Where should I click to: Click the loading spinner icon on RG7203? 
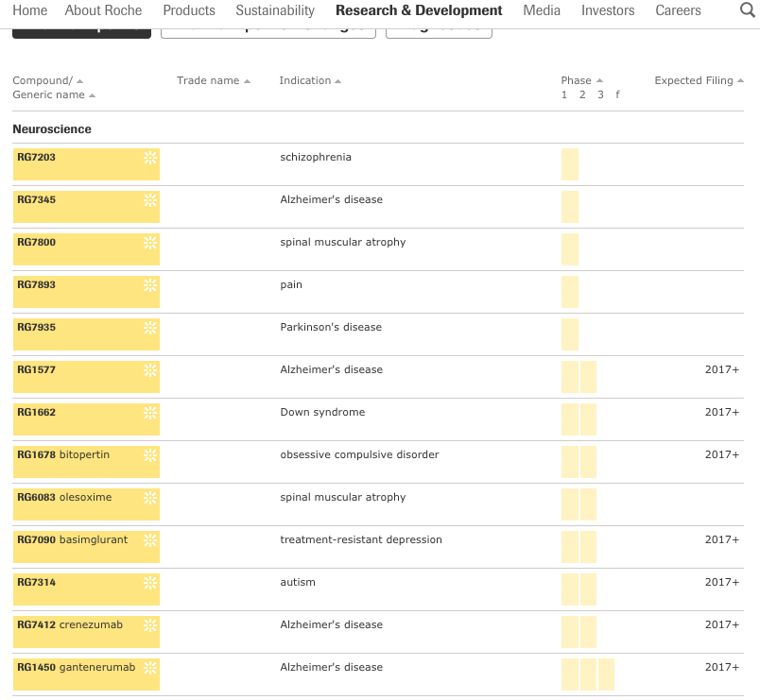point(149,159)
